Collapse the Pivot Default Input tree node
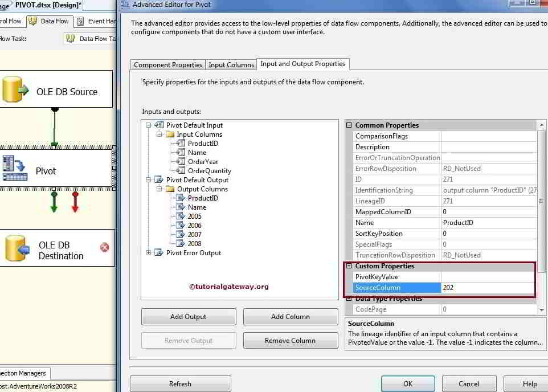 (148, 125)
